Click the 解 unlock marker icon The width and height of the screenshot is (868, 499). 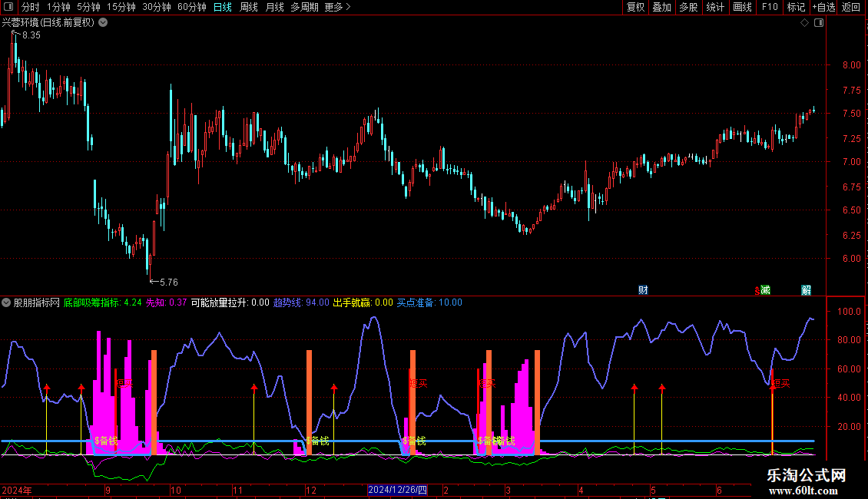coord(806,290)
